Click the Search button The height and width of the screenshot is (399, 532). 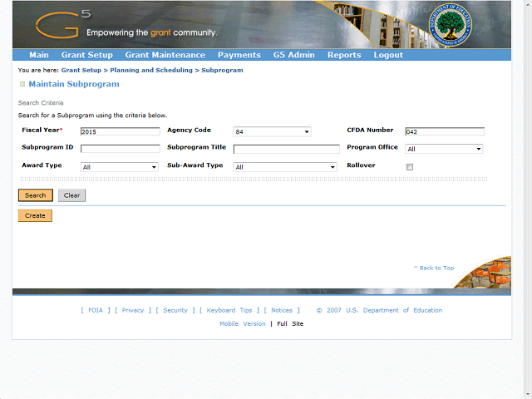click(35, 195)
